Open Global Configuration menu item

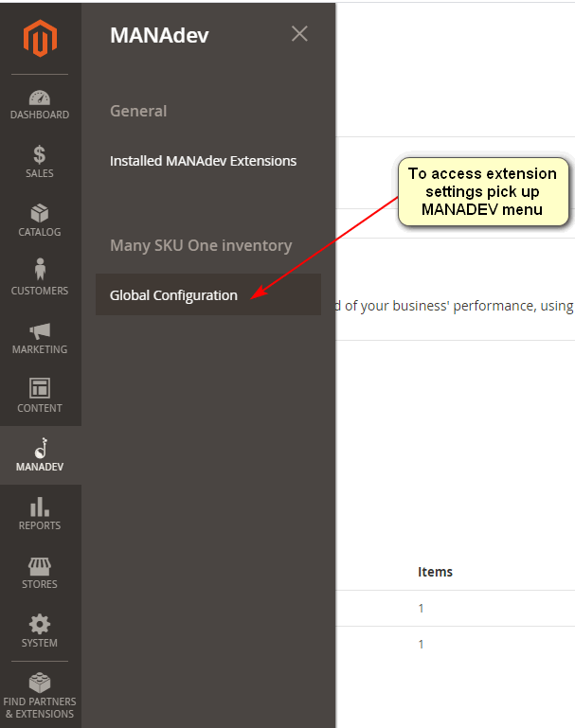click(x=208, y=294)
